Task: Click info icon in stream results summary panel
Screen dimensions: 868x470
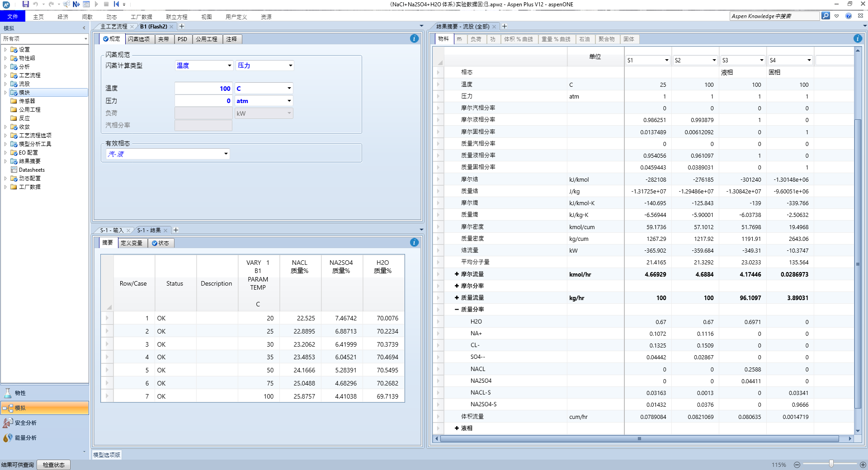Action: pos(858,39)
